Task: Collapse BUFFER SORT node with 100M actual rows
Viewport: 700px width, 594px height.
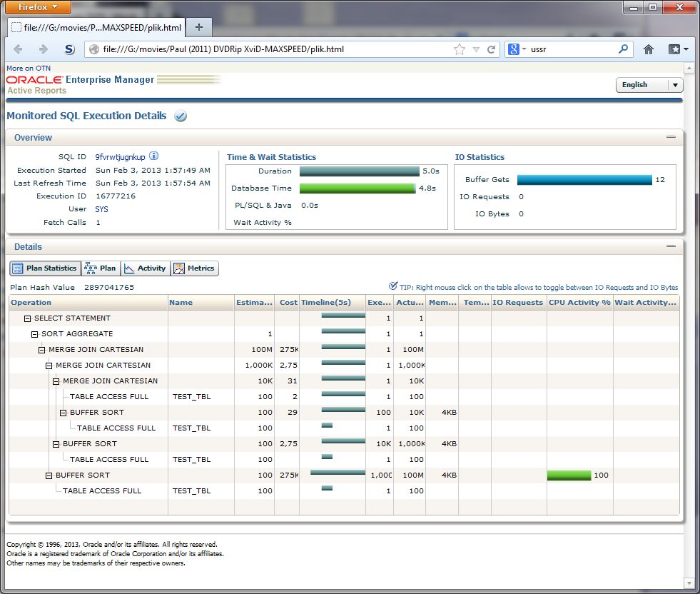Action: 49,475
